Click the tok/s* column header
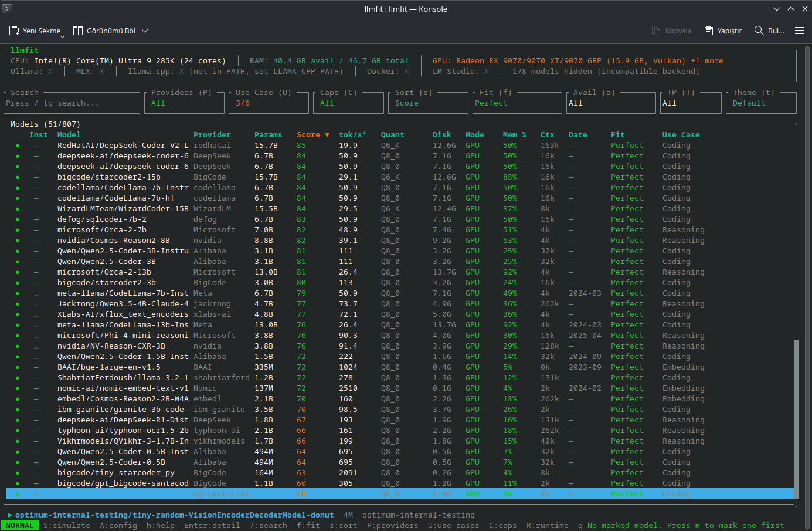812x531 pixels. pos(353,135)
